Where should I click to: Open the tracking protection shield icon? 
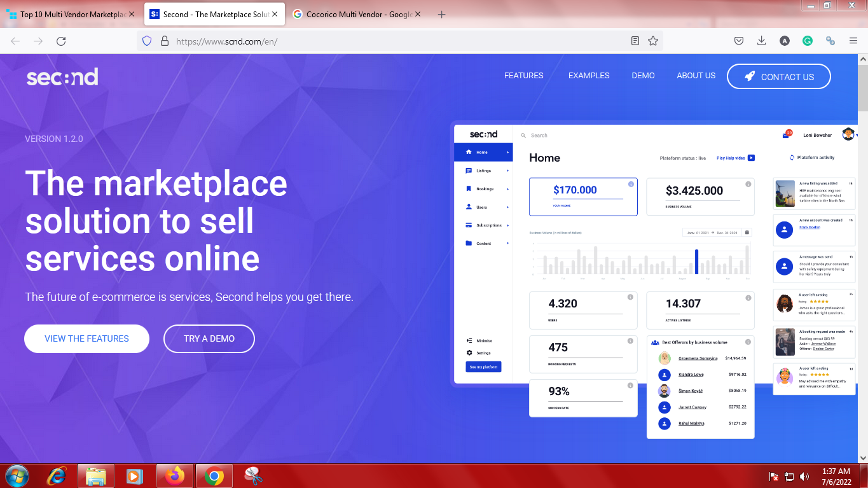[147, 41]
